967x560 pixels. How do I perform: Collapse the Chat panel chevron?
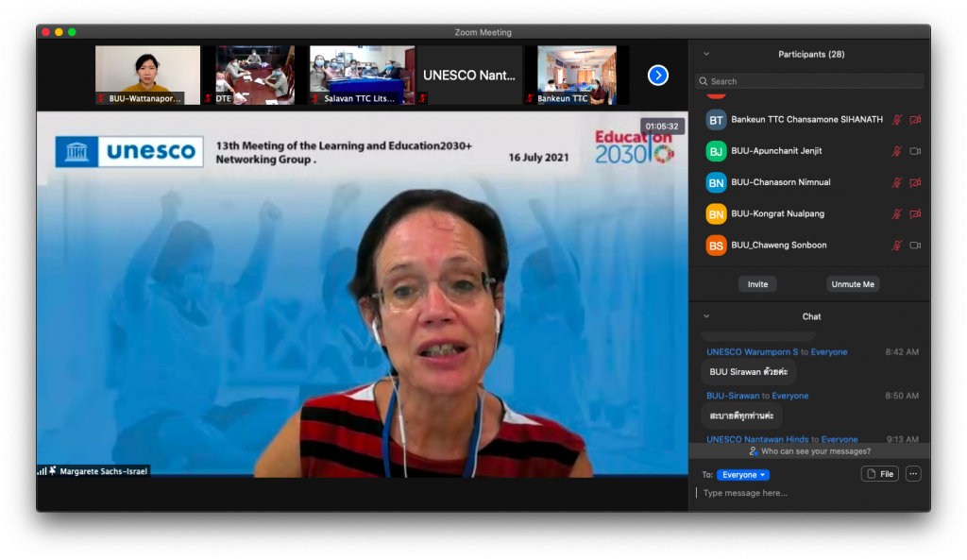click(x=706, y=316)
